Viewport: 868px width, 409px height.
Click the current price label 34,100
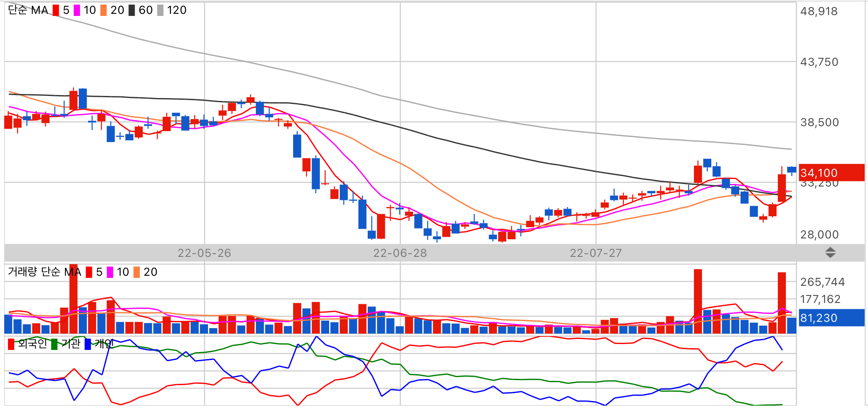point(832,173)
